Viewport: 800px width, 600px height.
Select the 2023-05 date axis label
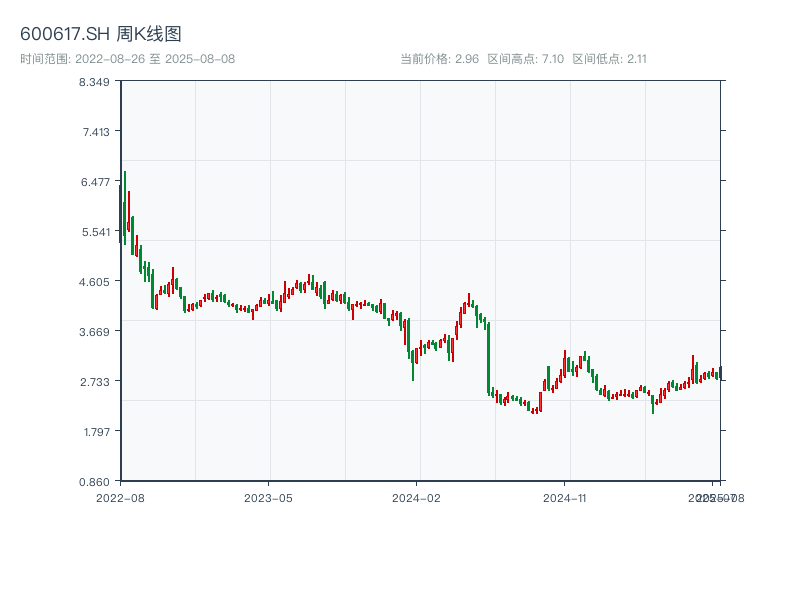click(268, 497)
